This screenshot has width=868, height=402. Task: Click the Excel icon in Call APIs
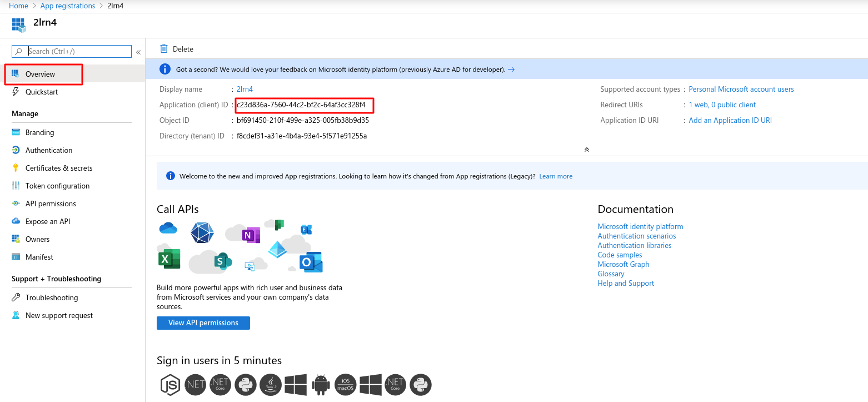(169, 259)
